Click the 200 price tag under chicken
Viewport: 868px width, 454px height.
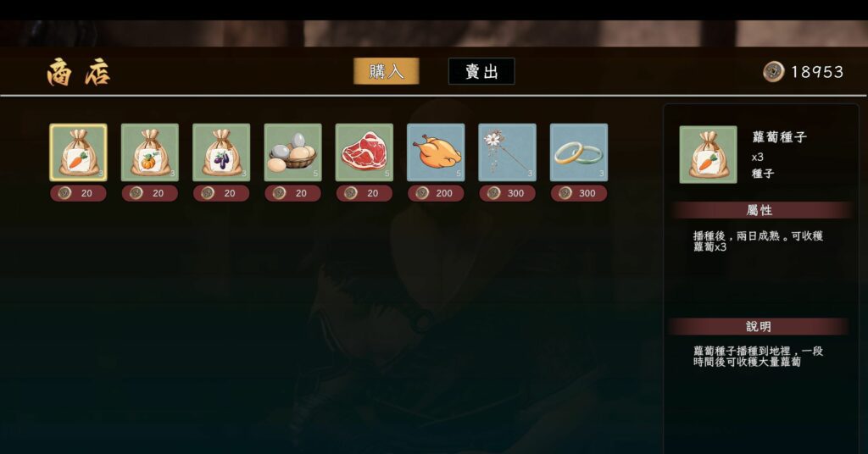tap(436, 193)
